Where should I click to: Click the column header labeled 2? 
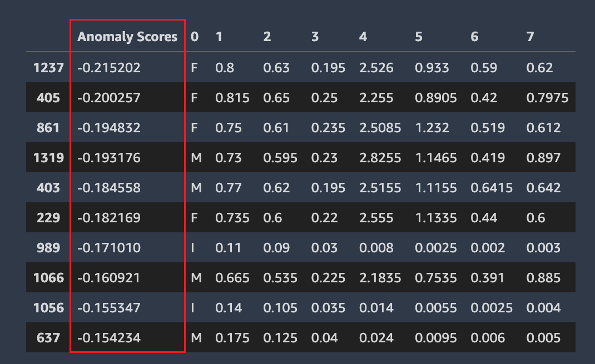tap(267, 37)
